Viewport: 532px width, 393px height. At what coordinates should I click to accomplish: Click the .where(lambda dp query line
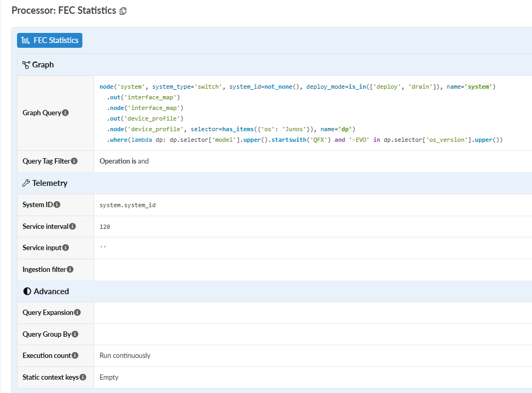tap(305, 140)
